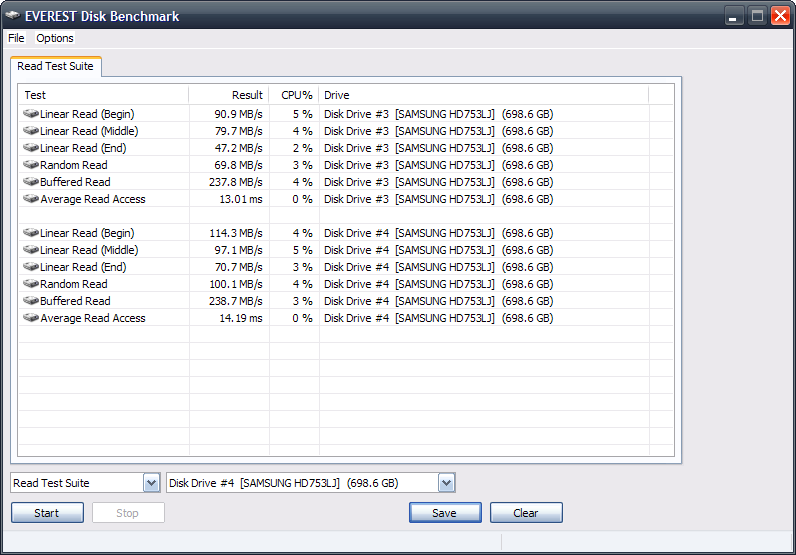Click disk icon of Drive #4 Buffered Read

31,301
